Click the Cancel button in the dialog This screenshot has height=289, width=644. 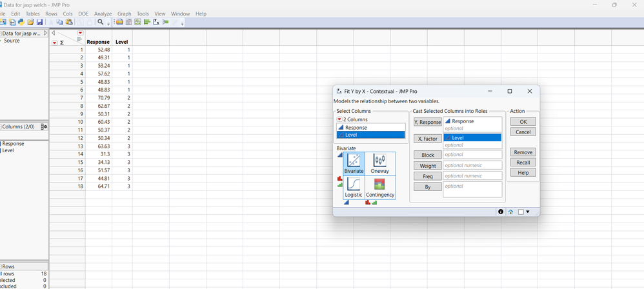pyautogui.click(x=523, y=132)
